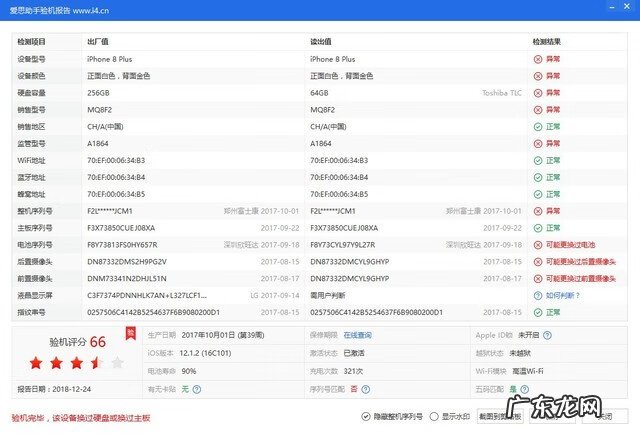Screen dimensions: 640x436
Task: Click the green check icon in WiFi地址 row
Action: (538, 160)
